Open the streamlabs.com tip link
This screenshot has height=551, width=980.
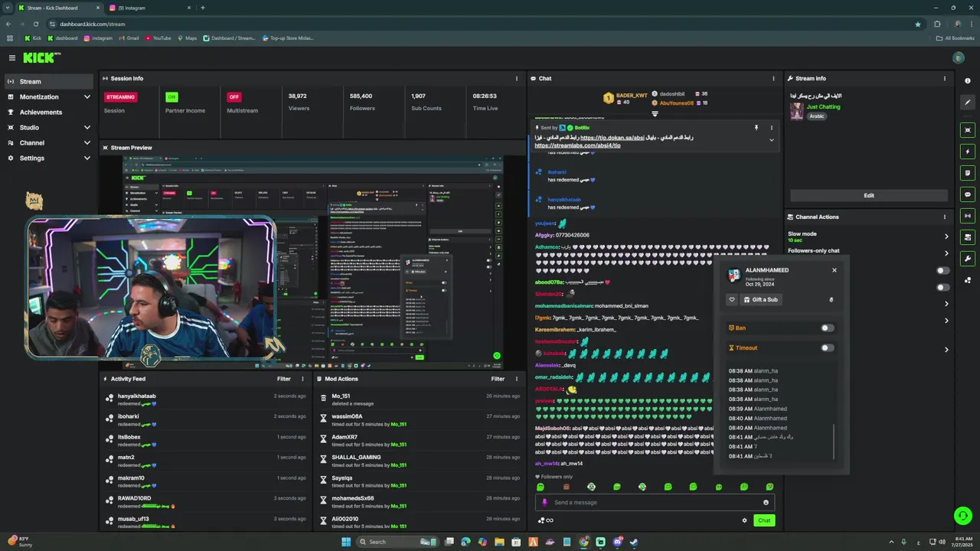click(x=577, y=145)
